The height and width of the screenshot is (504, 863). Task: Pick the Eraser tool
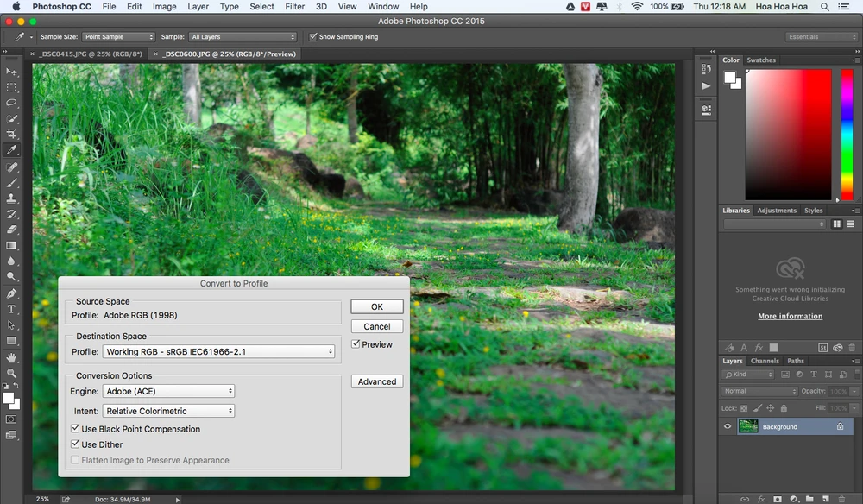pyautogui.click(x=12, y=230)
